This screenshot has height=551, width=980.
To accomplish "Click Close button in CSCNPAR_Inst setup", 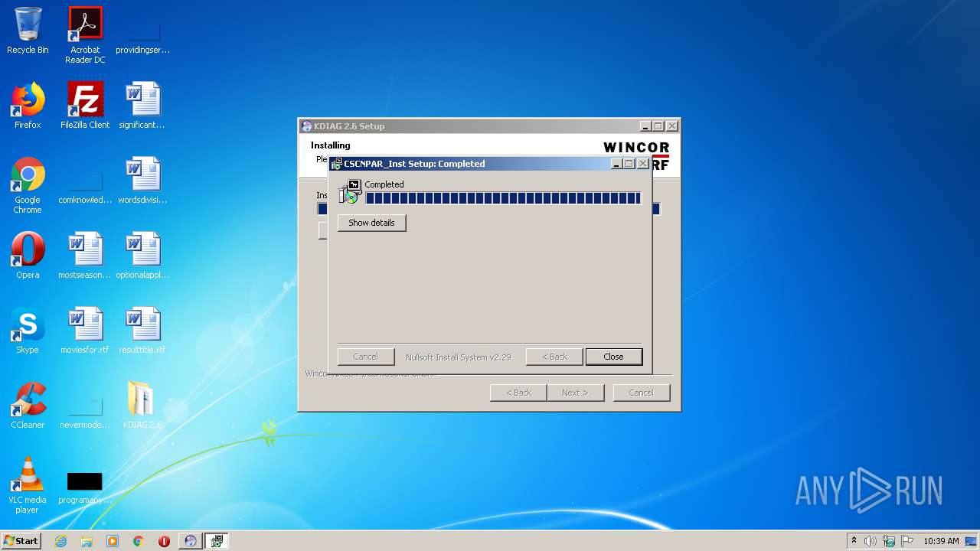I will click(x=613, y=357).
